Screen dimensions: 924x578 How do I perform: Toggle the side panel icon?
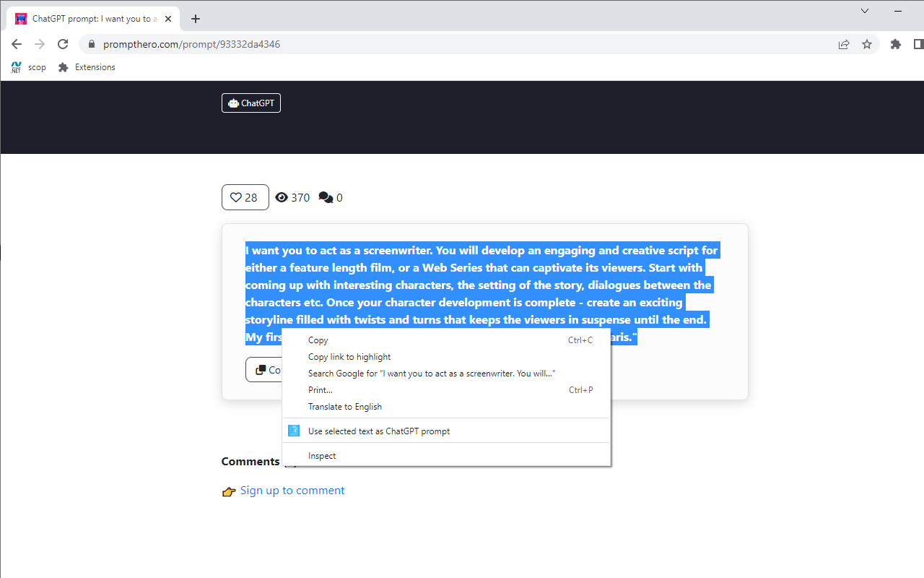(918, 44)
